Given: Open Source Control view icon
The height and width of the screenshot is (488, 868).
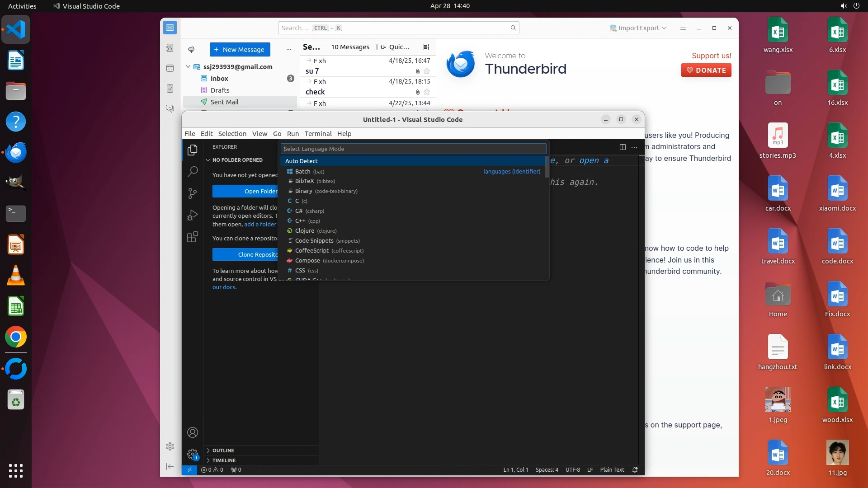Looking at the screenshot, I should [193, 193].
